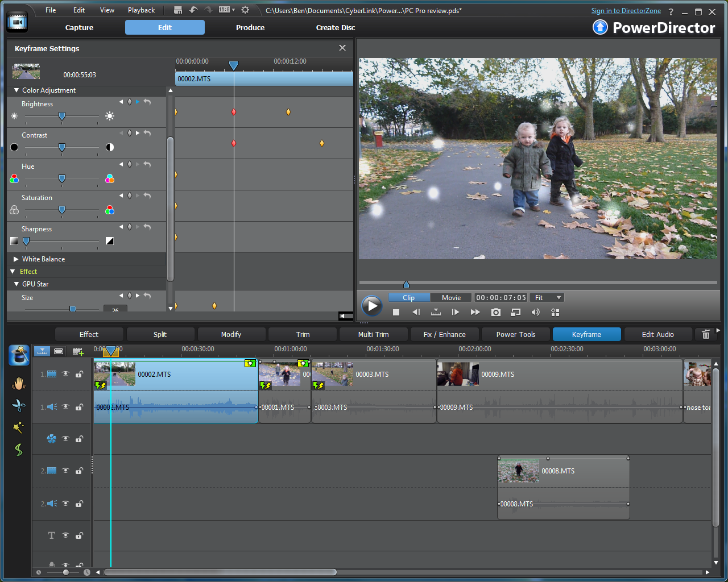Click Sign in to DirectorZone link
This screenshot has width=728, height=582.
tap(626, 11)
